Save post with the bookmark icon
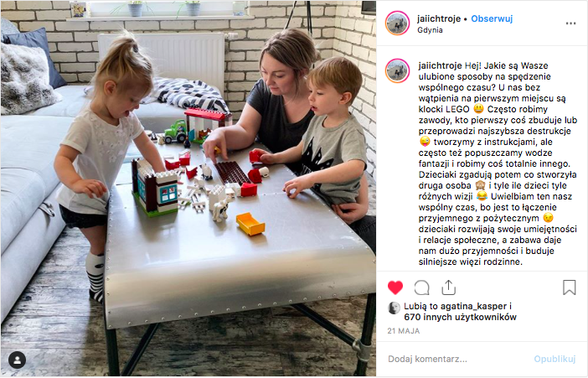 click(569, 287)
